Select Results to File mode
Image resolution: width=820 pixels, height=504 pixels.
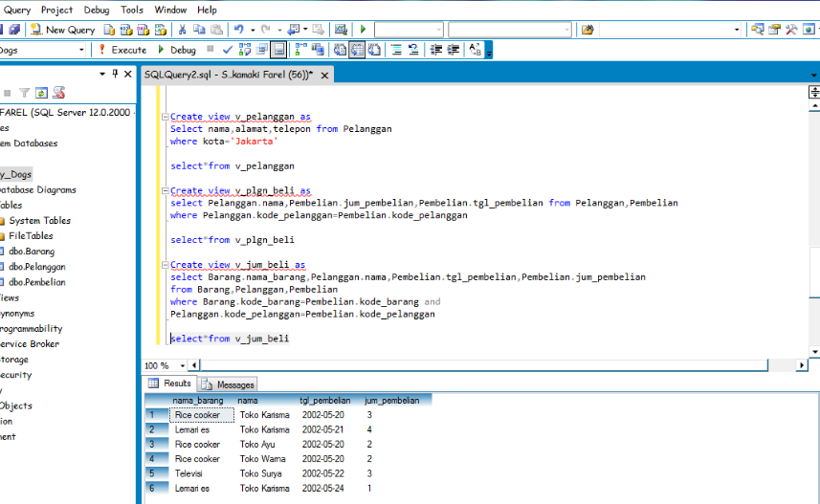coord(374,50)
